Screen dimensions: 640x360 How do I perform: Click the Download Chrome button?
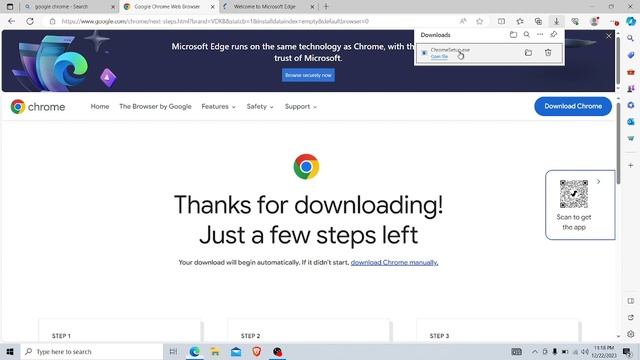(573, 106)
